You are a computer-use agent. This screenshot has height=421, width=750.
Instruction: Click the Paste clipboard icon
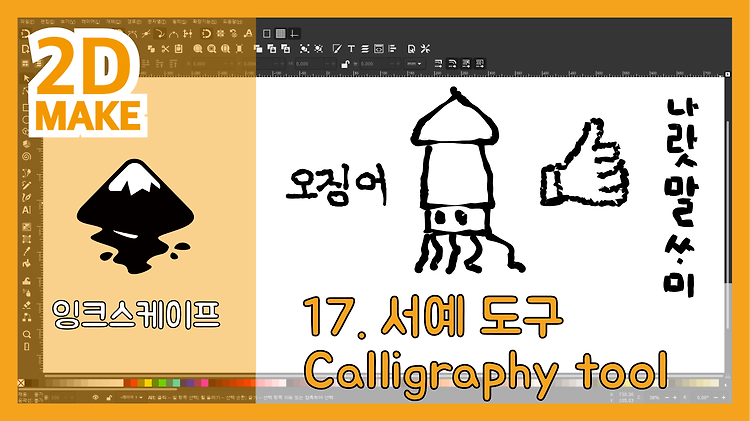(x=178, y=48)
